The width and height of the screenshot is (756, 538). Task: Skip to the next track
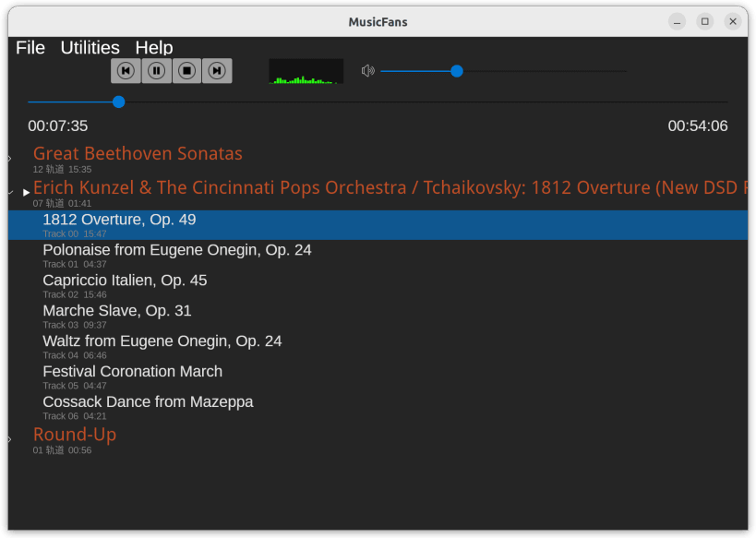217,71
